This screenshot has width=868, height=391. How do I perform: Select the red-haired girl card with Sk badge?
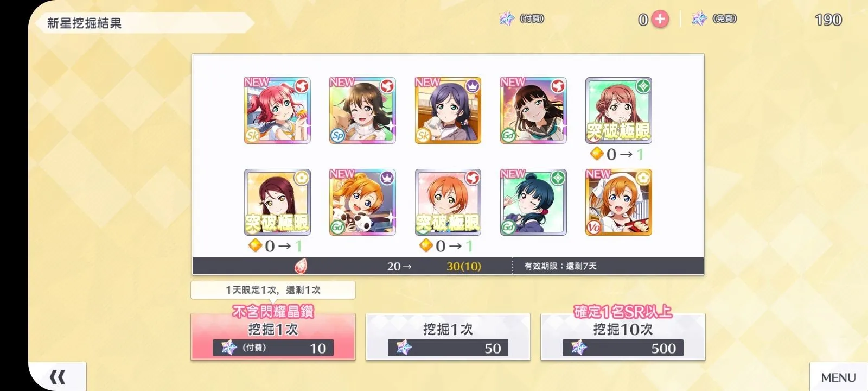click(x=277, y=110)
